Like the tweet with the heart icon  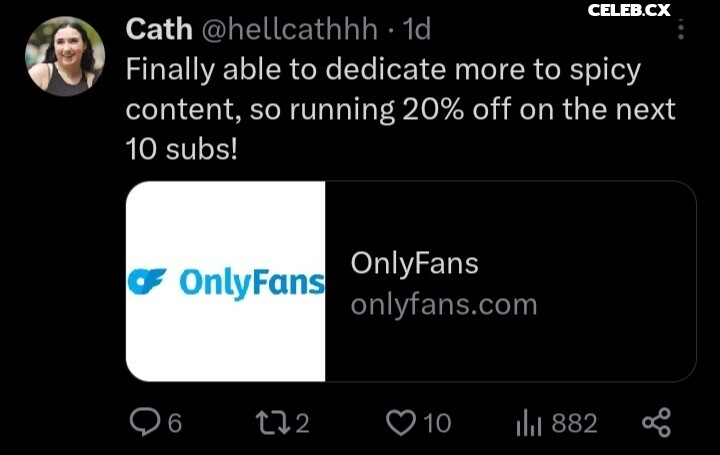(x=400, y=423)
